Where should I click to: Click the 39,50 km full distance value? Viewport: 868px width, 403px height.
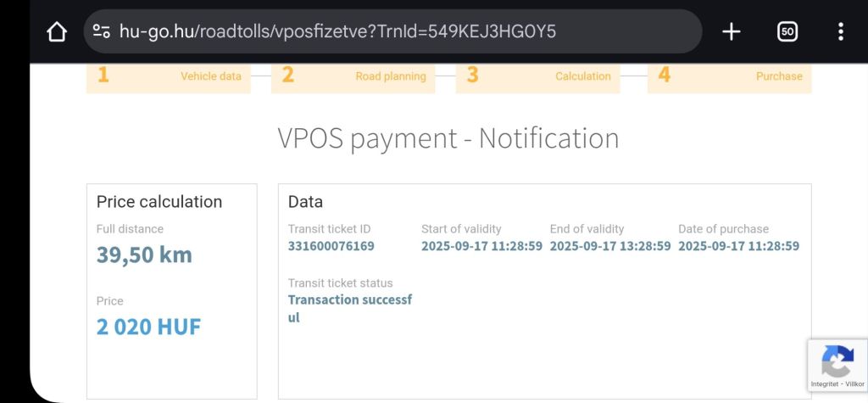pos(144,255)
